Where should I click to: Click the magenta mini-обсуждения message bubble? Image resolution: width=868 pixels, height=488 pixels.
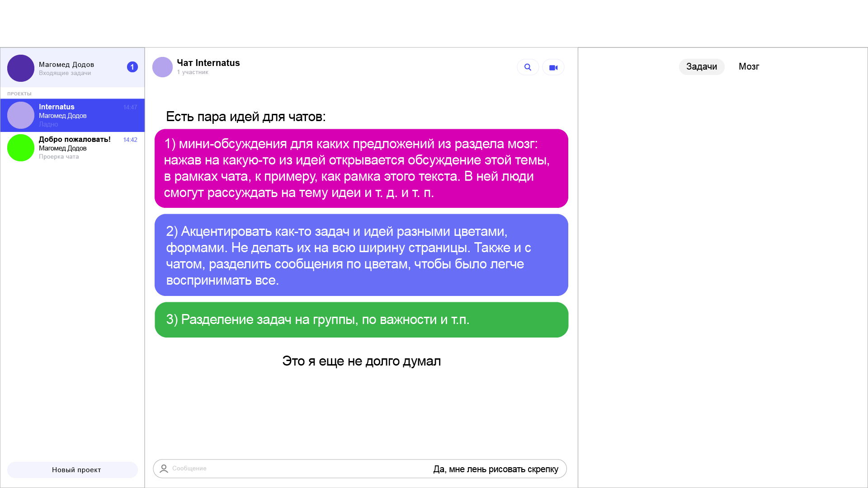point(361,169)
